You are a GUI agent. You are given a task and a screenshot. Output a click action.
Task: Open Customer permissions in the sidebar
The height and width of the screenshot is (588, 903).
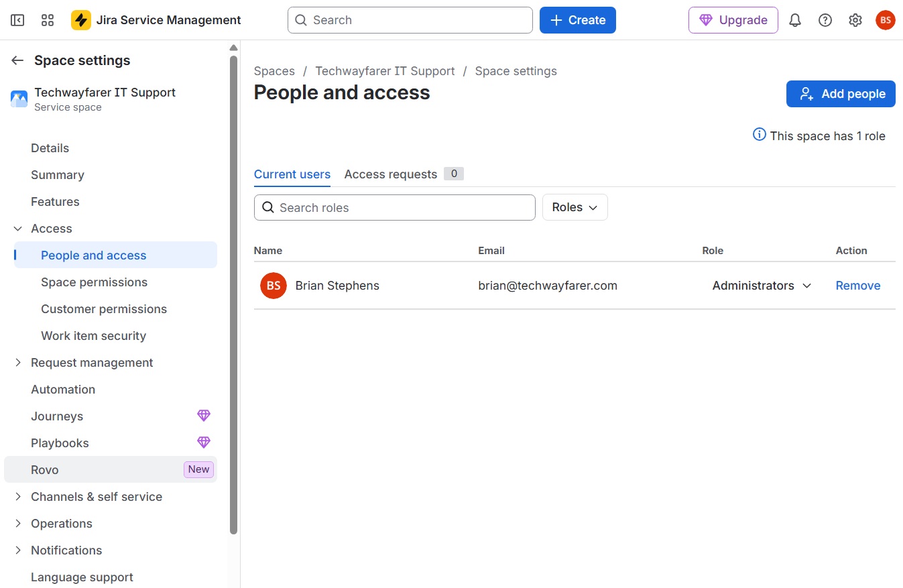click(104, 309)
